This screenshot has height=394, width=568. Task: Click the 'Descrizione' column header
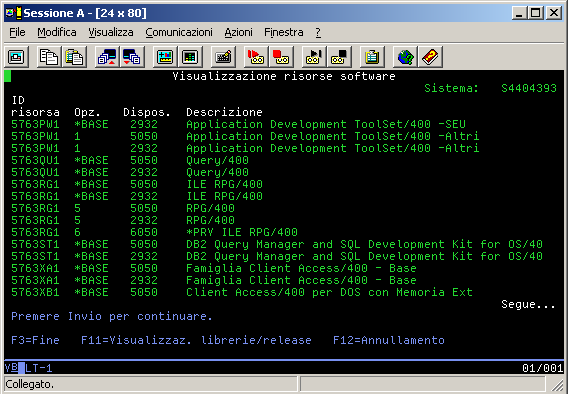pyautogui.click(x=224, y=112)
